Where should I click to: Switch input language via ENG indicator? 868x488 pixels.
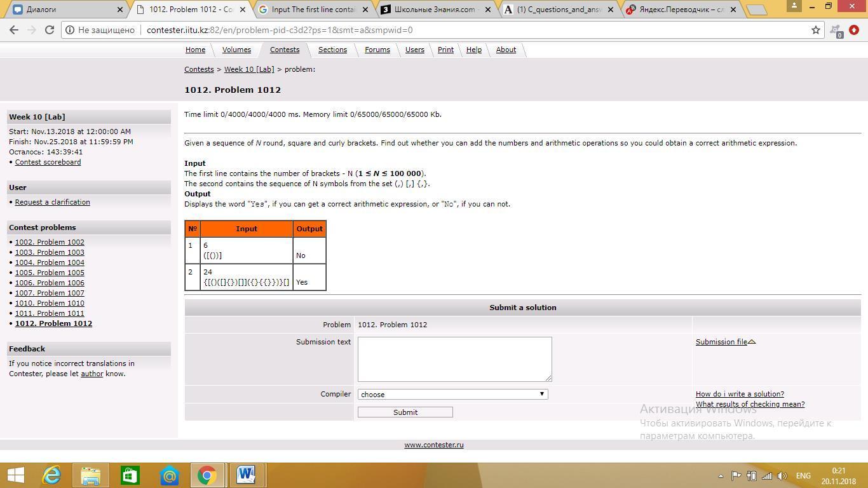click(803, 476)
